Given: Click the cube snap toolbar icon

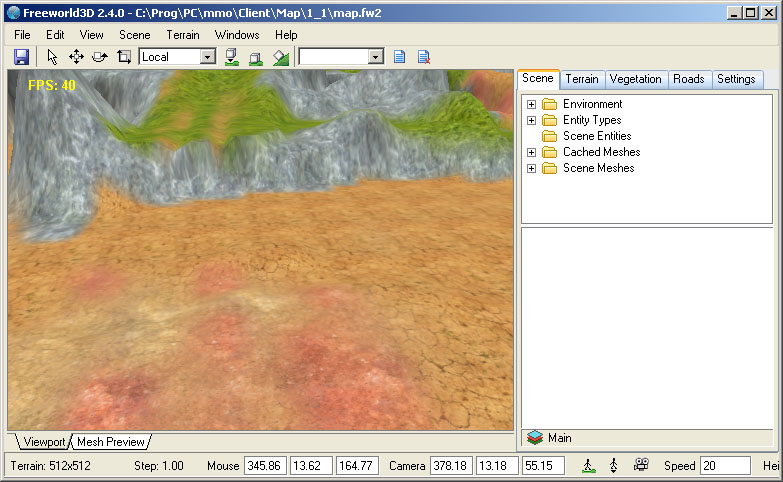Looking at the screenshot, I should coord(256,58).
